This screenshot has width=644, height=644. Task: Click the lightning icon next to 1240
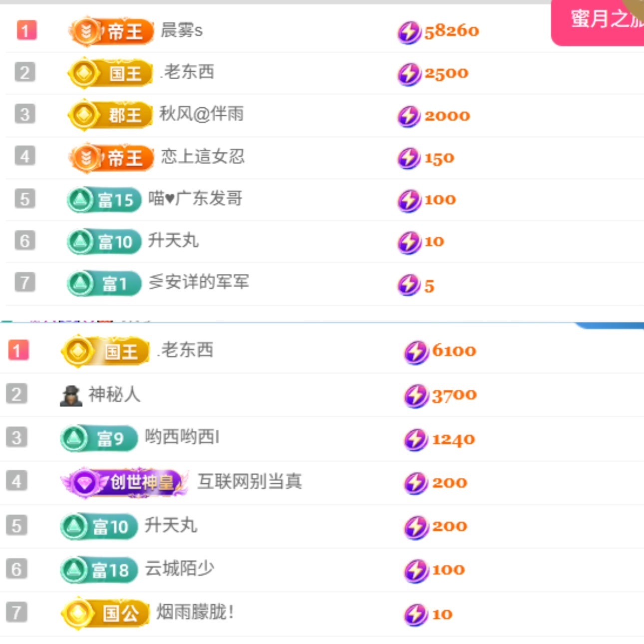coord(416,440)
